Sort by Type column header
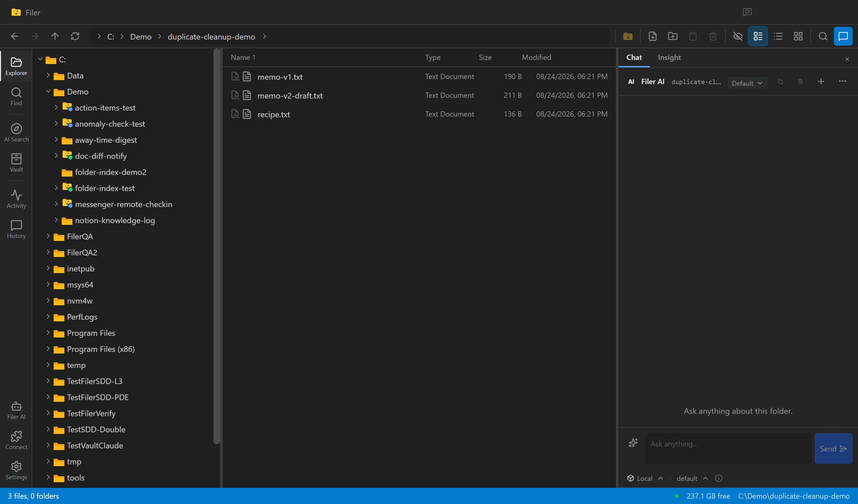 432,58
